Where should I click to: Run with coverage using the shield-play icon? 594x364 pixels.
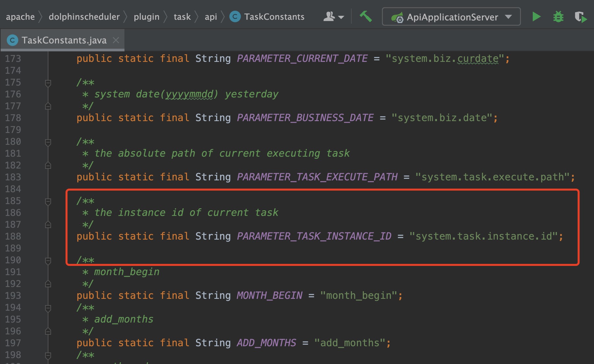[x=581, y=17]
